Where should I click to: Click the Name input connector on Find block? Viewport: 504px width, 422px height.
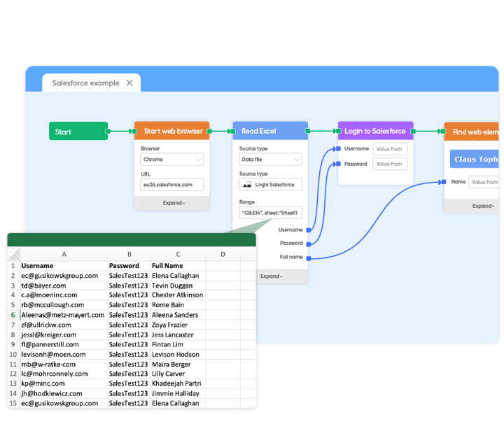point(444,182)
